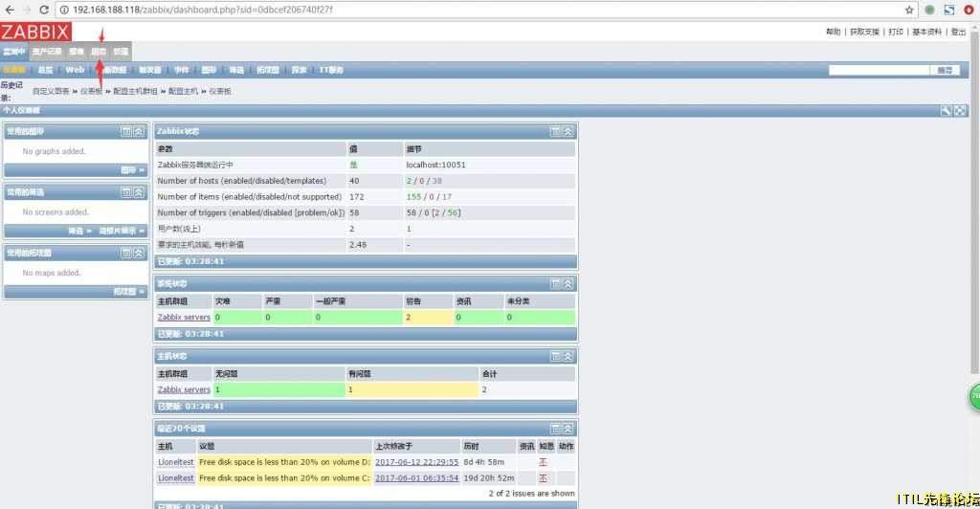This screenshot has width=980, height=509.
Task: Click the blue square extension icon in the browser toolbar
Action: click(x=949, y=10)
